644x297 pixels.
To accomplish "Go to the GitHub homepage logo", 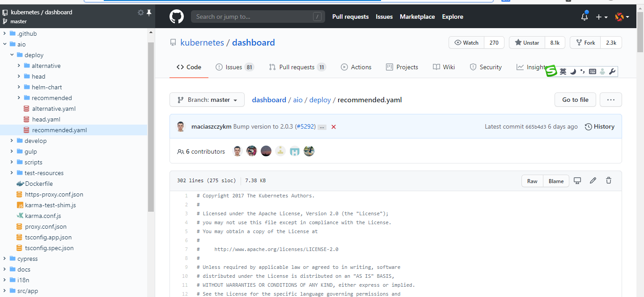I will point(177,17).
